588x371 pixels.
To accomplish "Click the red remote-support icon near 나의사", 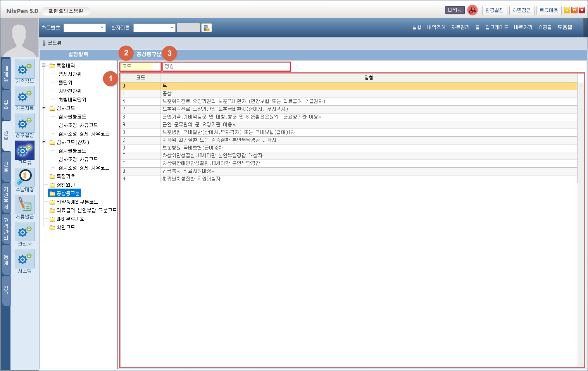I will 472,10.
